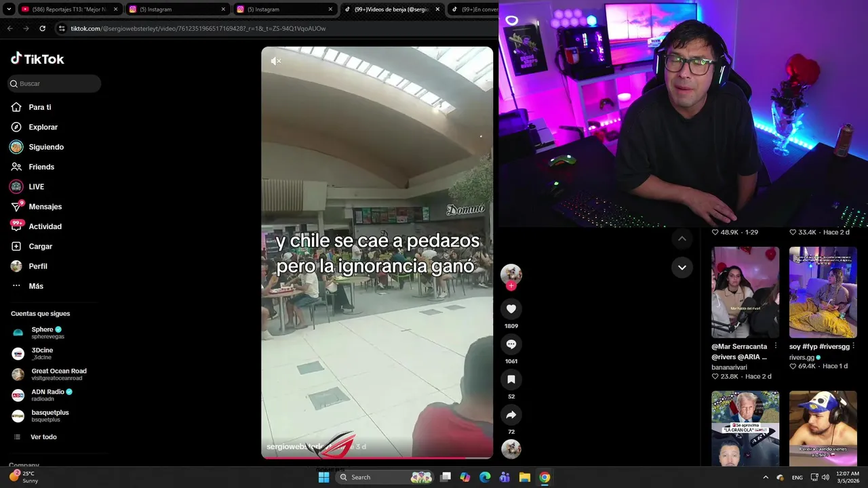The height and width of the screenshot is (488, 868).
Task: Open the weather widget 25°C Sunny
Action: 24,477
